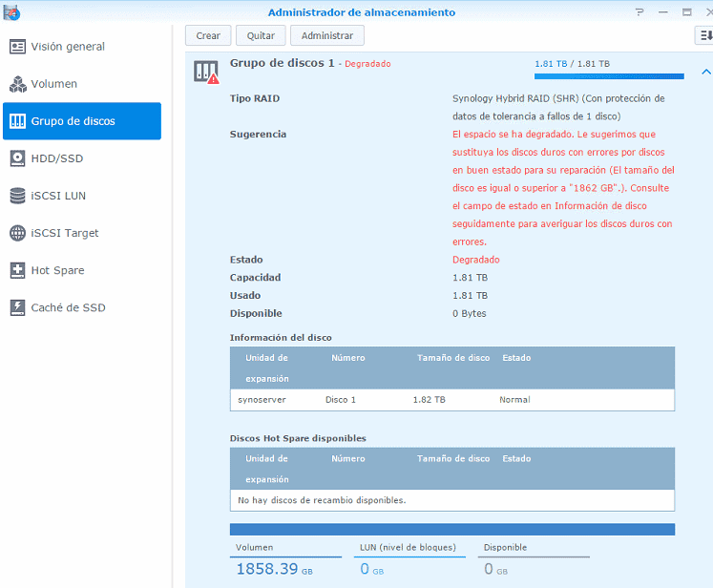The image size is (713, 588).
Task: Click the Quitar button
Action: 261,35
